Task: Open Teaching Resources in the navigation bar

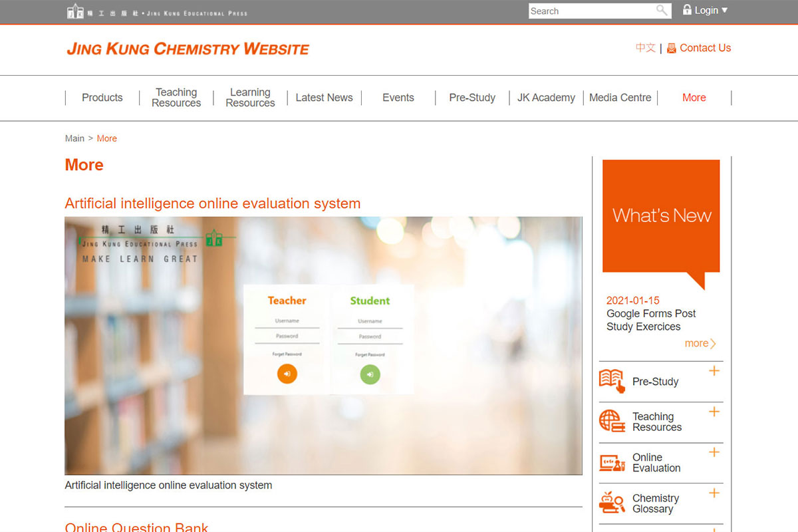Action: (176, 98)
